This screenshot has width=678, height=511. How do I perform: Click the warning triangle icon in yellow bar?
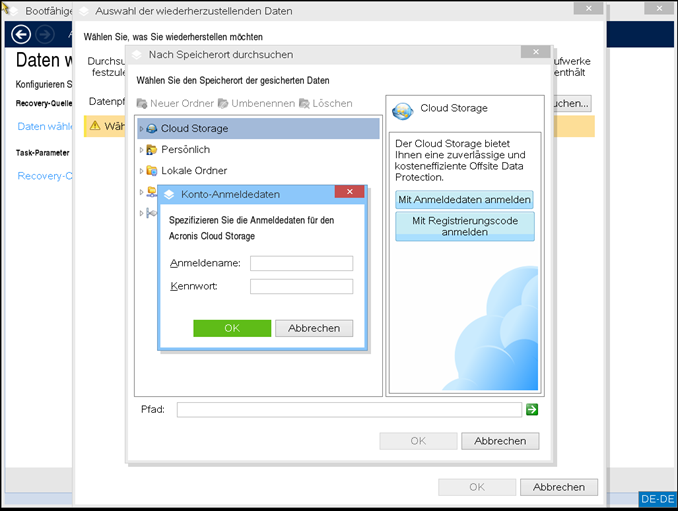click(x=95, y=126)
